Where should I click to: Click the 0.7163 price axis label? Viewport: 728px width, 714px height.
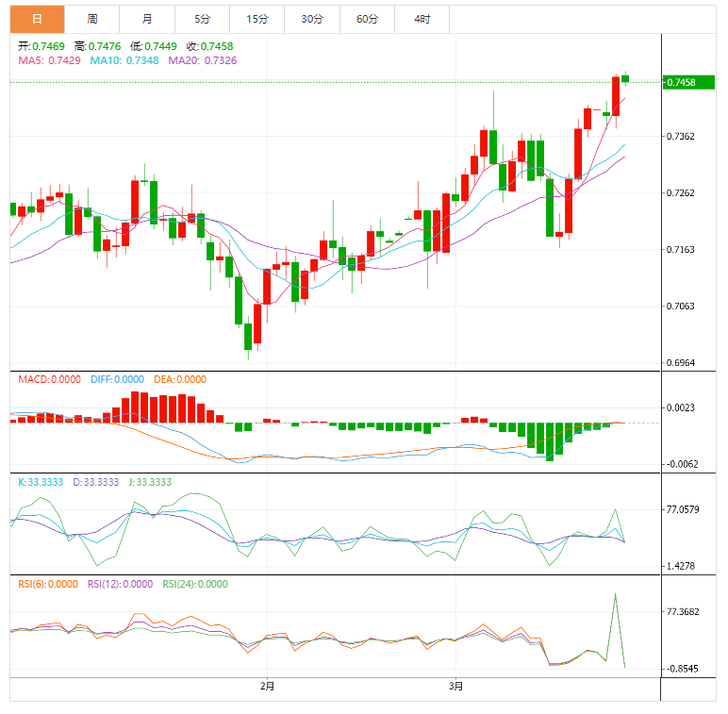coord(681,249)
